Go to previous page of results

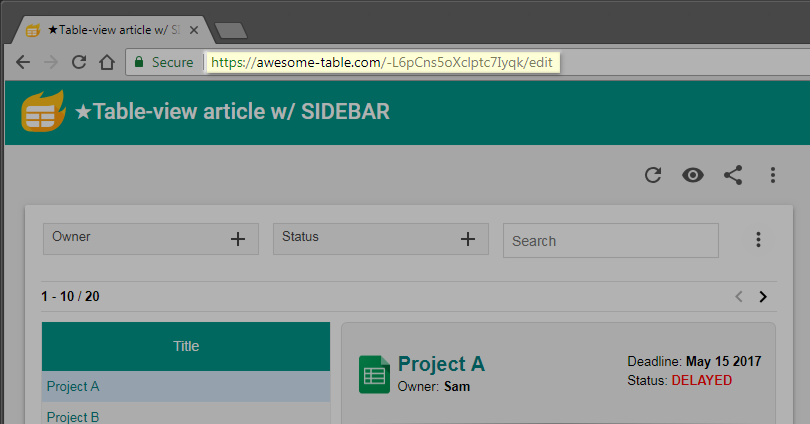pos(739,296)
